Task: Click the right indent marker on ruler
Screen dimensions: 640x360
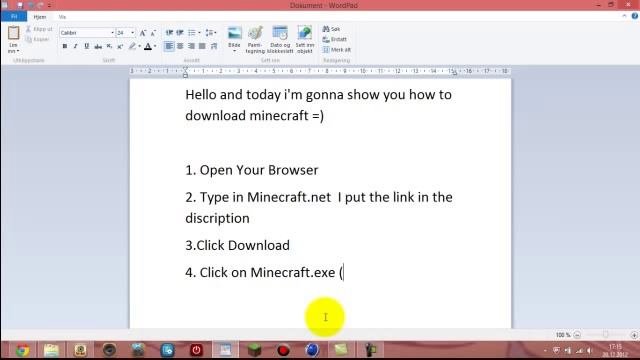Action: pyautogui.click(x=455, y=73)
